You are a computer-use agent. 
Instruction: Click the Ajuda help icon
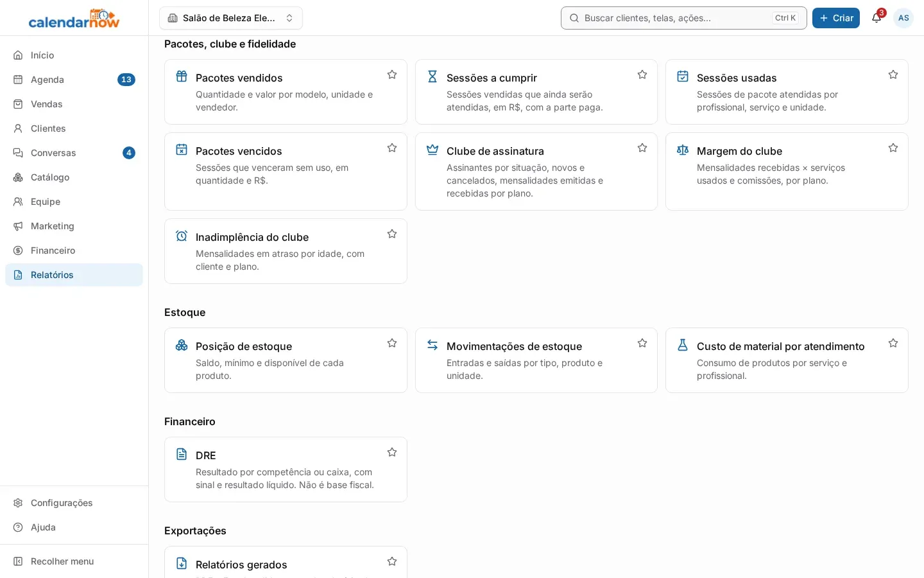[x=18, y=527]
